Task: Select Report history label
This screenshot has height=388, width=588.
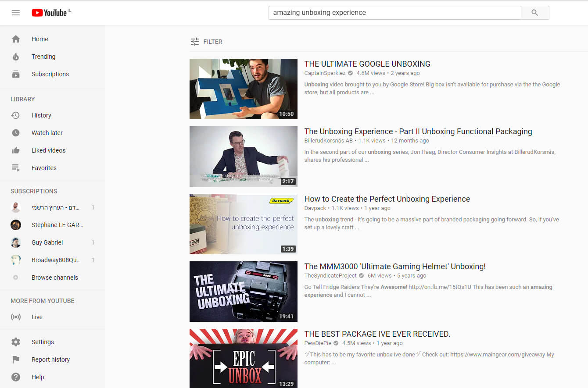Action: pyautogui.click(x=50, y=360)
